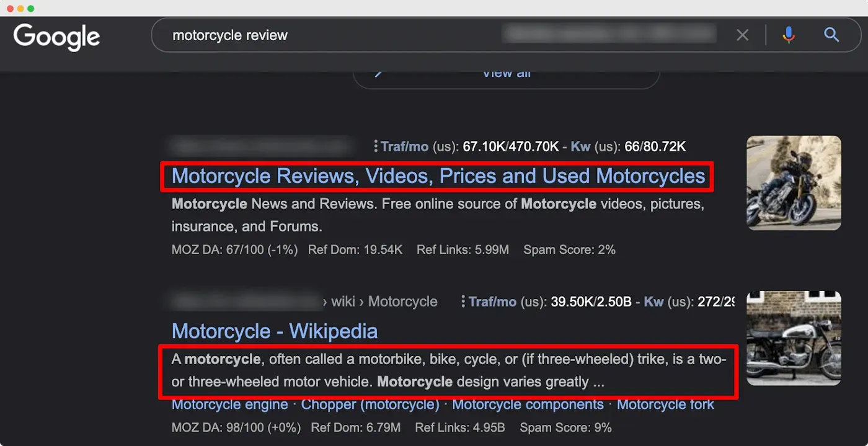Image resolution: width=868 pixels, height=446 pixels.
Task: Click the "MOZ DA: 98/100 (+0%)" text
Action: point(236,427)
